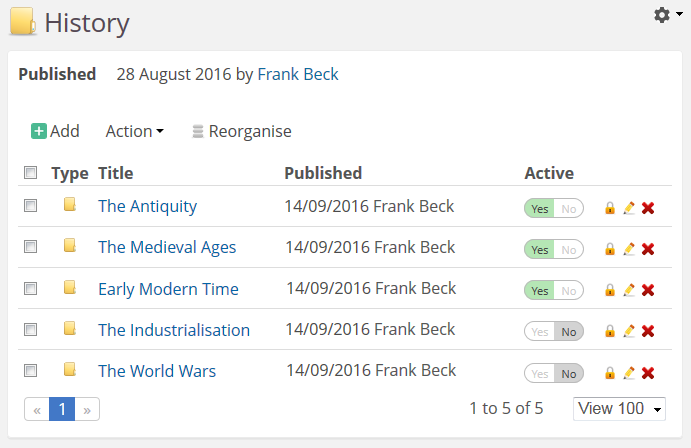Click the lock icon for The Industrialisation
The image size is (691, 448).
coord(609,331)
